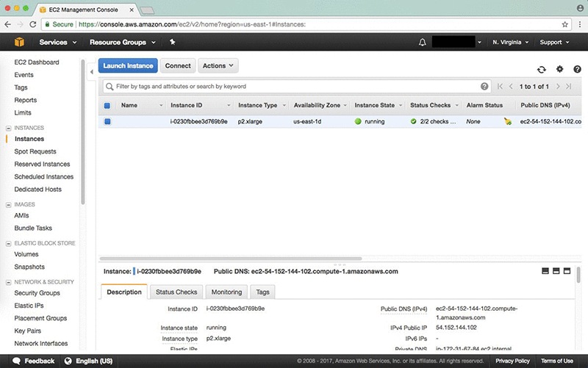Image resolution: width=588 pixels, height=368 pixels.
Task: Open the N. Virginia region dropdown
Action: point(510,43)
